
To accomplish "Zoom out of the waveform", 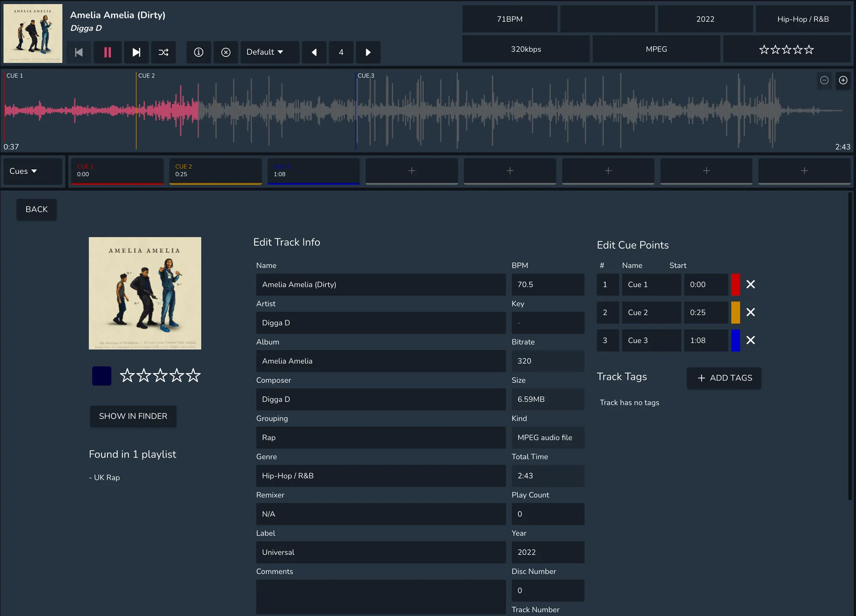I will pos(824,80).
